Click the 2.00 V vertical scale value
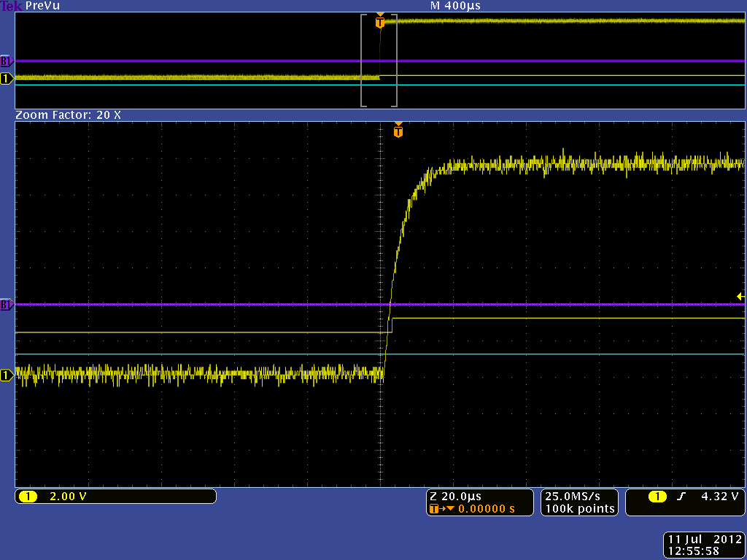 coord(68,497)
